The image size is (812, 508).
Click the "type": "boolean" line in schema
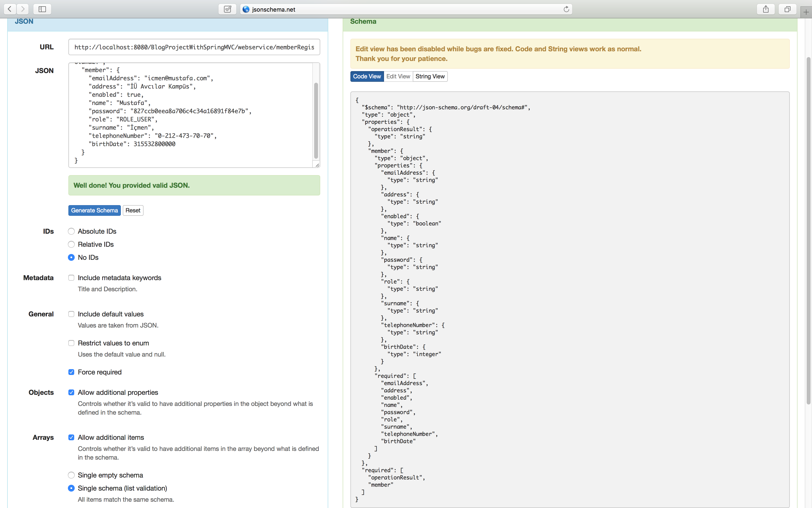click(x=414, y=224)
